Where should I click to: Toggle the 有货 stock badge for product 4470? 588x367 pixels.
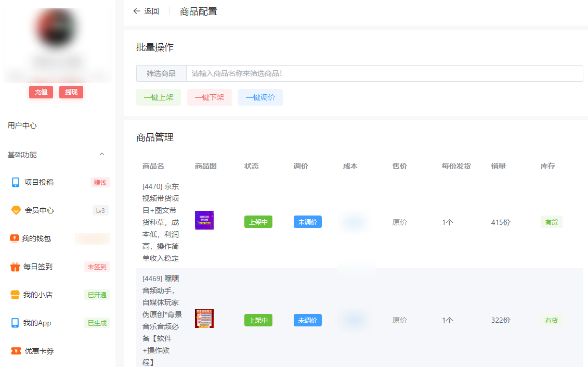click(x=551, y=221)
